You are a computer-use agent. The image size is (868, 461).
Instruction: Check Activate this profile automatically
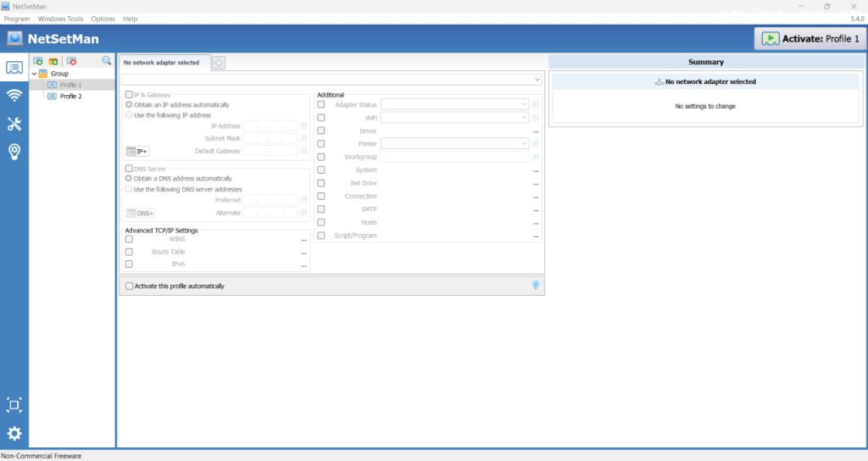point(129,286)
